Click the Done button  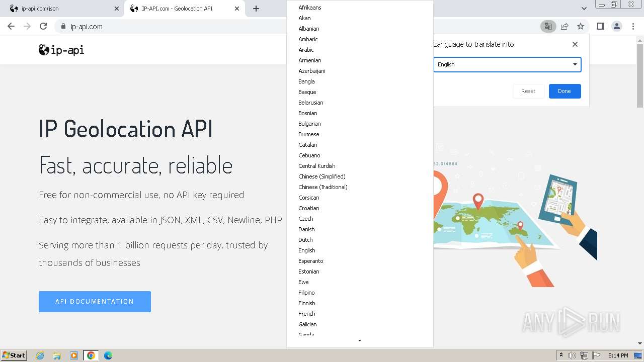[x=565, y=91]
